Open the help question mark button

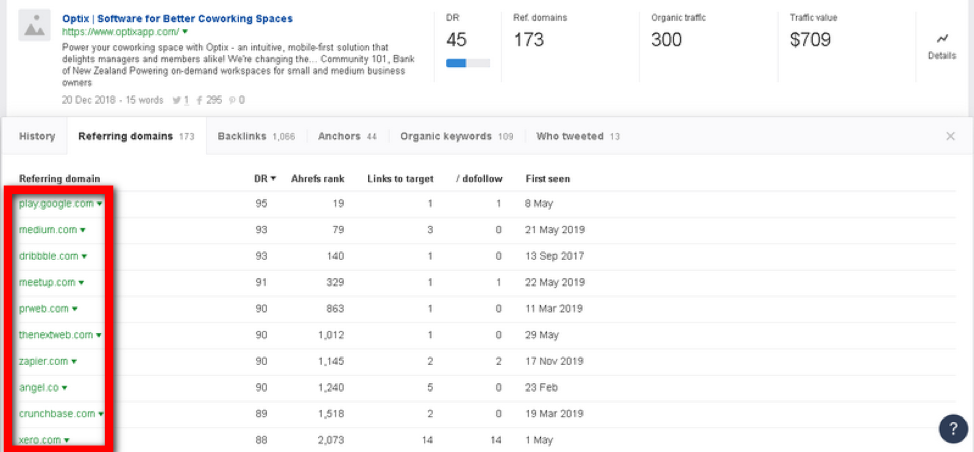pos(953,428)
